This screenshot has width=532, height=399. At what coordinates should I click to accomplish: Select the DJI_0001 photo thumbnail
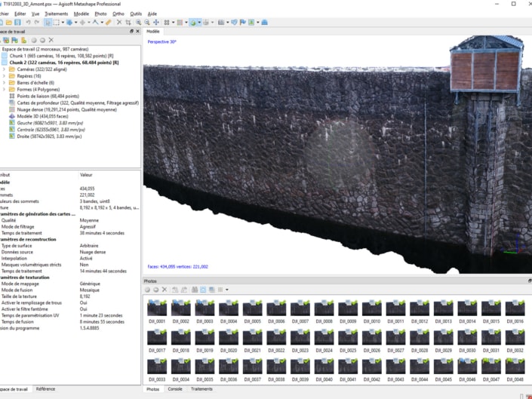click(157, 308)
